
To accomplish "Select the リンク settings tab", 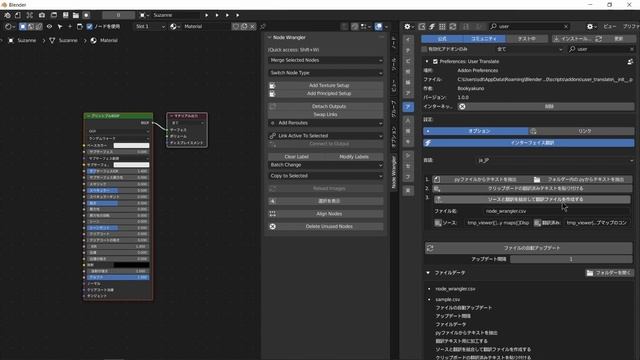I will [582, 131].
